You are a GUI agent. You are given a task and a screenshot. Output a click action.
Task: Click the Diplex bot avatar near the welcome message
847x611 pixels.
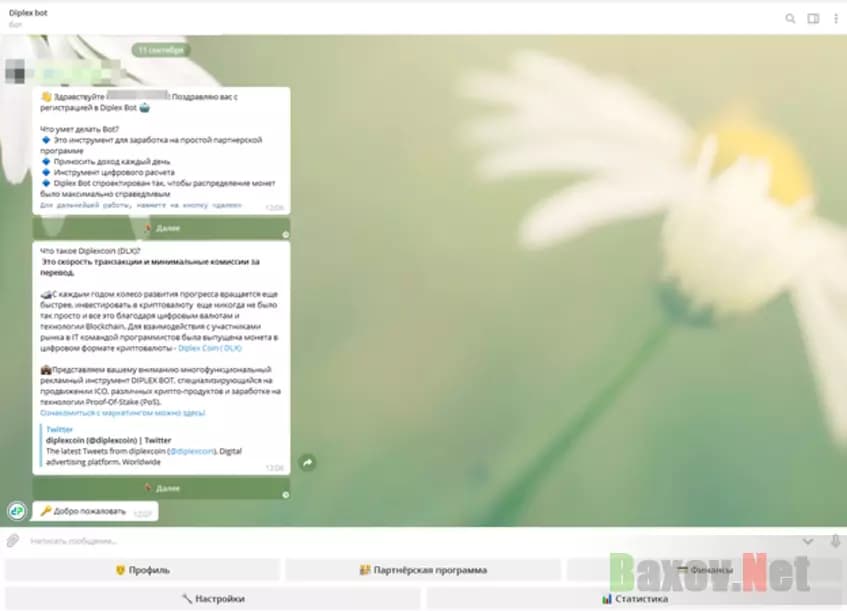pyautogui.click(x=14, y=510)
